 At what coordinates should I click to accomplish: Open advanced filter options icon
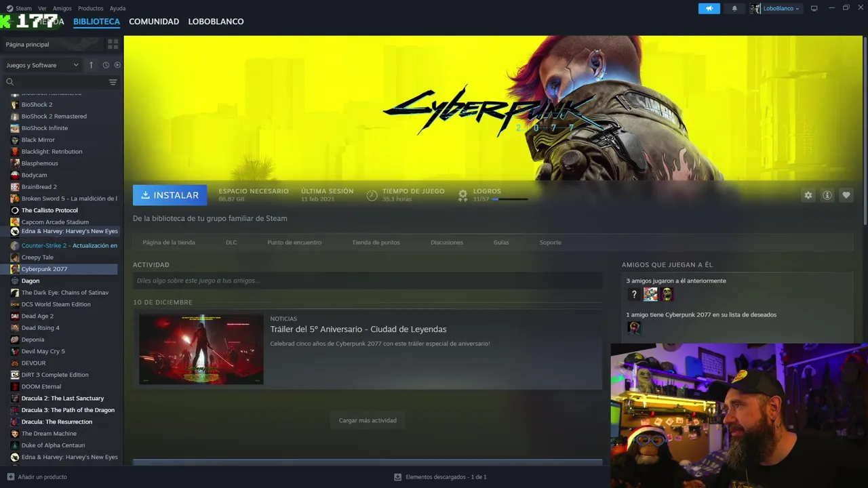point(113,82)
